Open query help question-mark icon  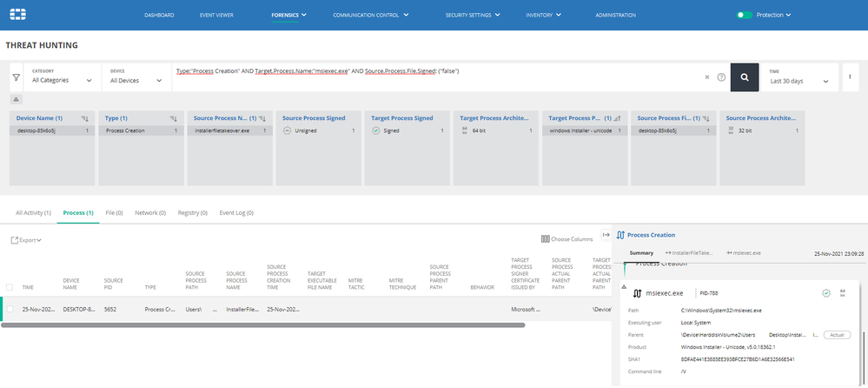coord(721,77)
